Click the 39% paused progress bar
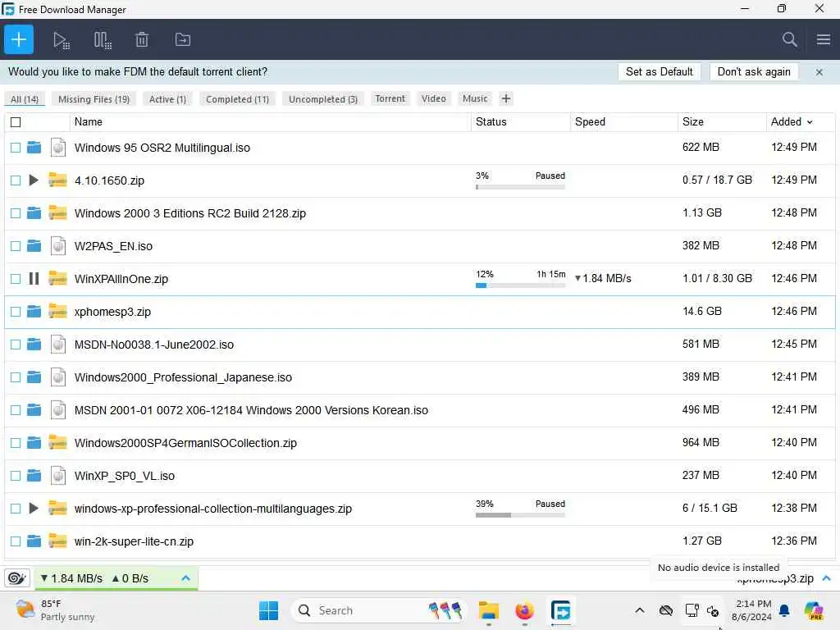 pos(520,515)
